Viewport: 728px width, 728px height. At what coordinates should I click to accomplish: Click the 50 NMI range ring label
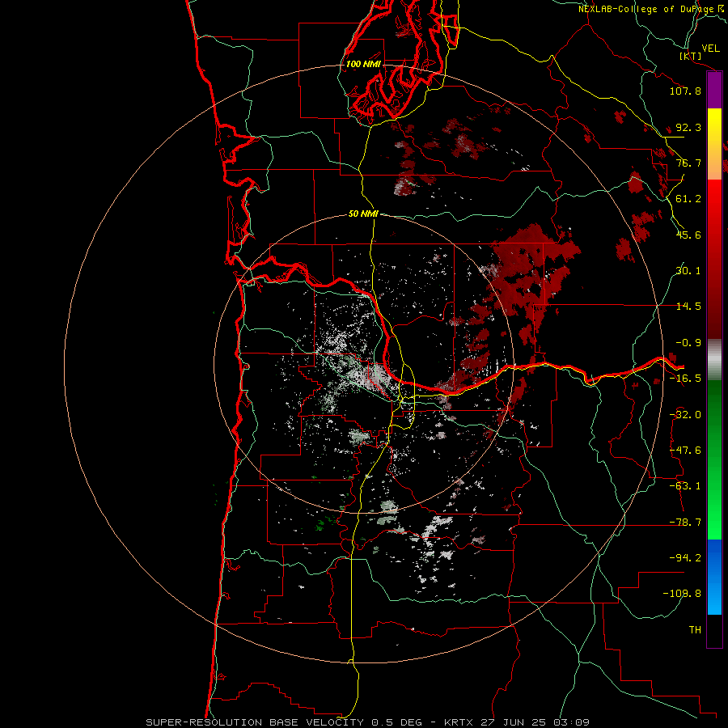click(363, 214)
